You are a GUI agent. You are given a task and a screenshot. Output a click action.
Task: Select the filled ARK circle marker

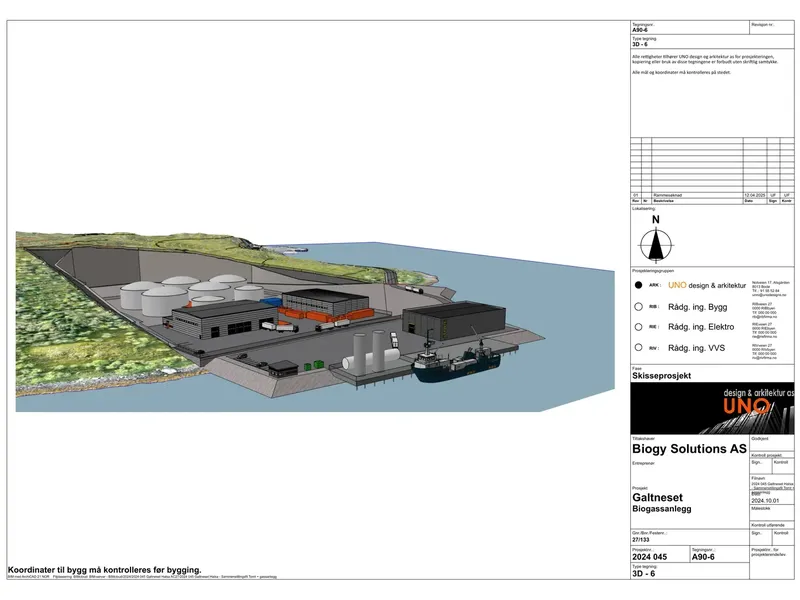coord(638,285)
